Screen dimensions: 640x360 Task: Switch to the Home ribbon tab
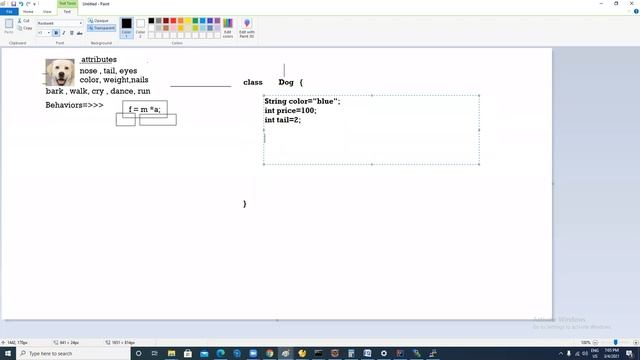click(x=28, y=11)
